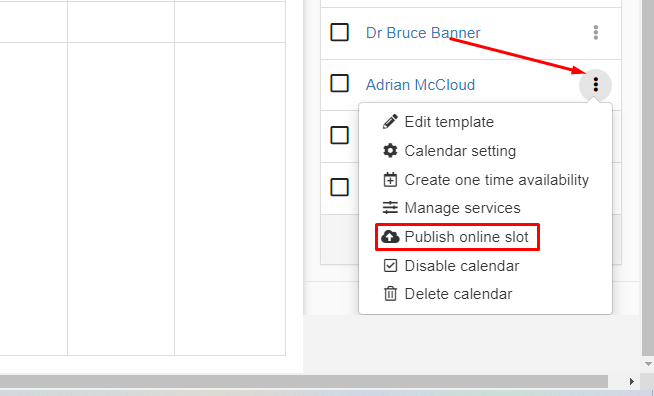Open the Dr Bruce Banner calendar link

423,33
